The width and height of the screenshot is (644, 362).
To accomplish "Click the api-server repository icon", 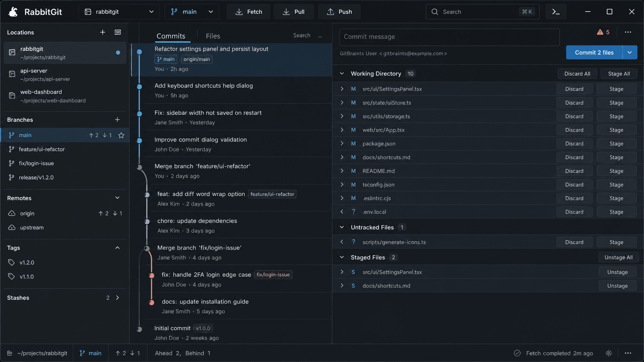I will point(12,74).
